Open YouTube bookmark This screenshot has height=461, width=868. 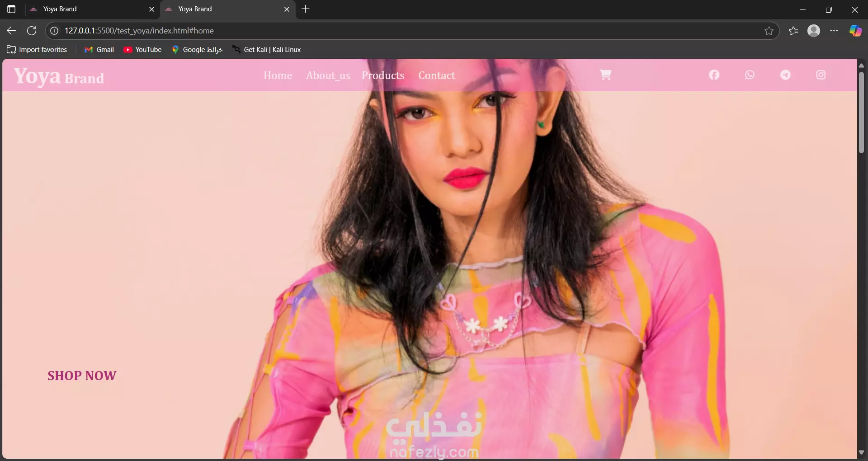142,50
